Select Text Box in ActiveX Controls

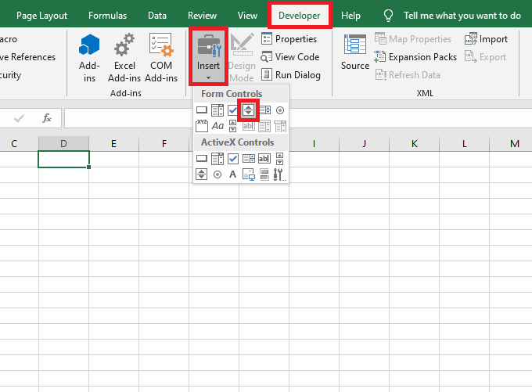pos(264,158)
